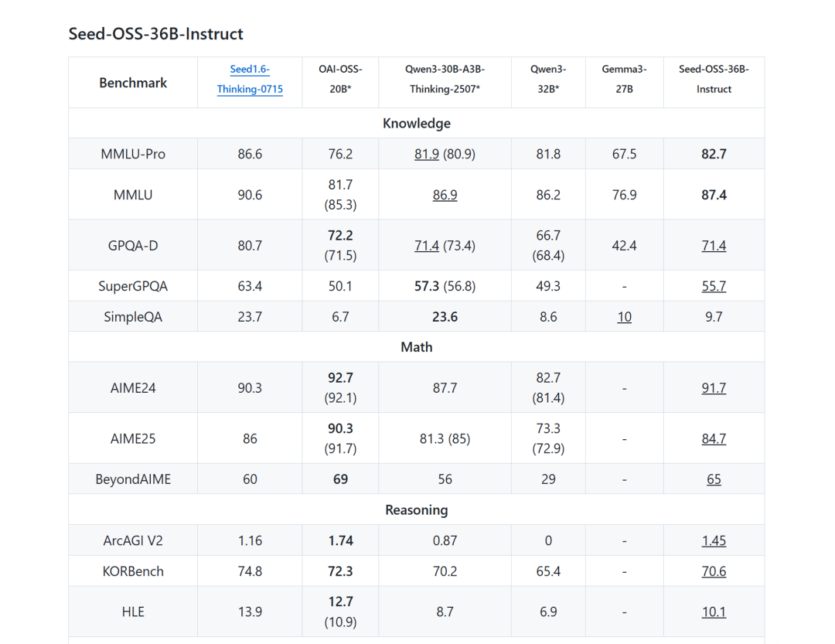Click the ArcAGI V2 benchmark label
The image size is (835, 644).
tap(133, 540)
